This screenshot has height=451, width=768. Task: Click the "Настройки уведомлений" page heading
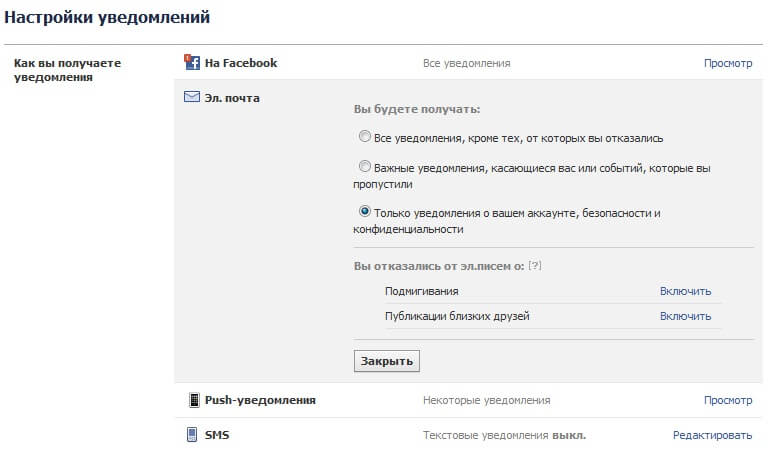[x=107, y=17]
